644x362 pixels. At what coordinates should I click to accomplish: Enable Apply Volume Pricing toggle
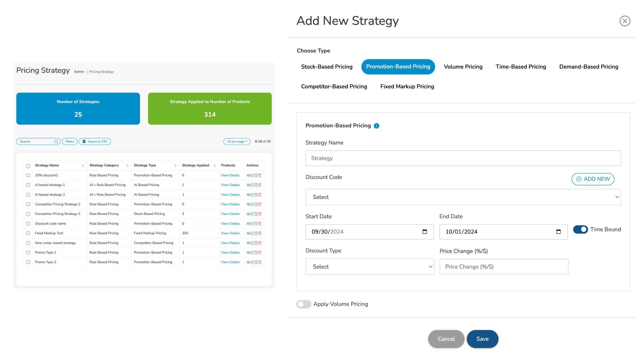[304, 304]
